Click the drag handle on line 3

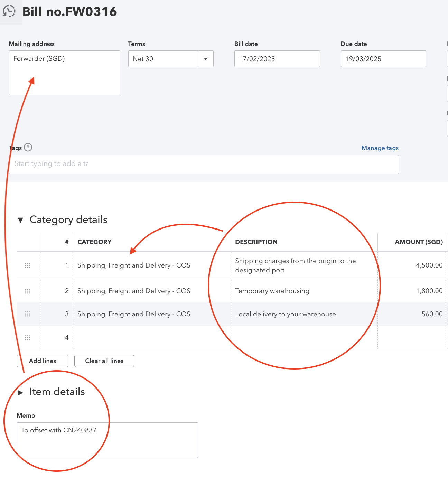click(x=28, y=314)
